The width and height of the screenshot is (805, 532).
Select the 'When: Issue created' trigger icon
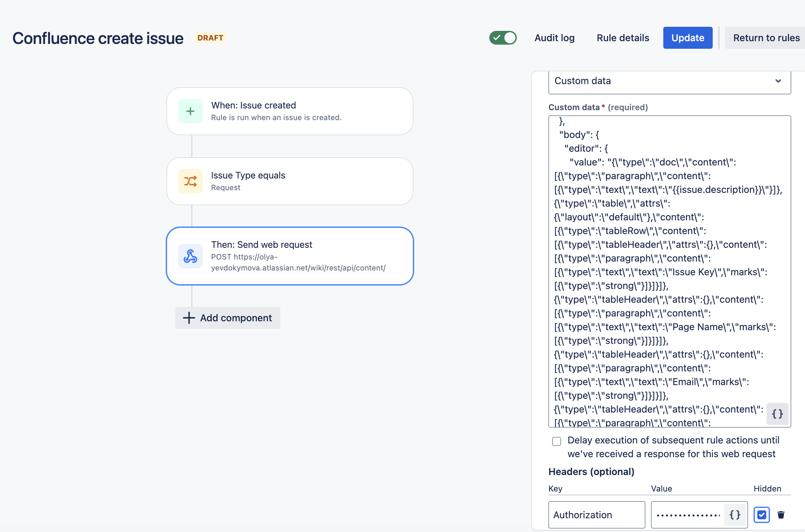point(190,111)
